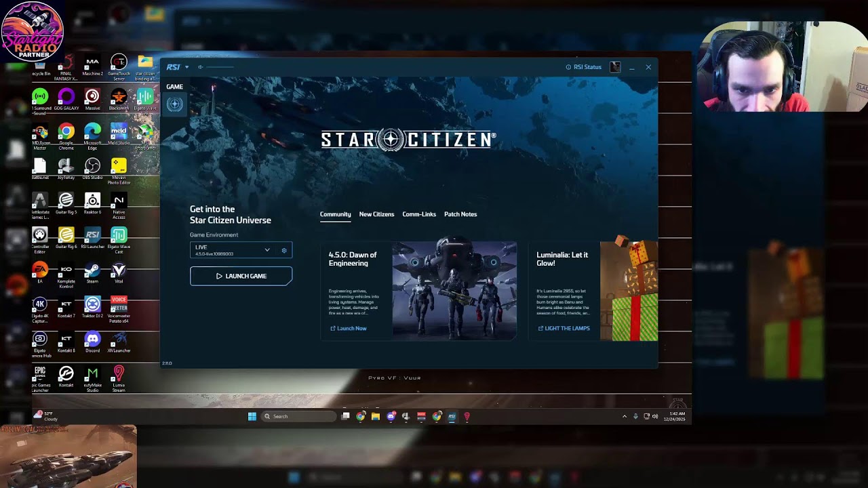
Task: Open Microsoft Edge desktop shortcut
Action: pyautogui.click(x=92, y=136)
